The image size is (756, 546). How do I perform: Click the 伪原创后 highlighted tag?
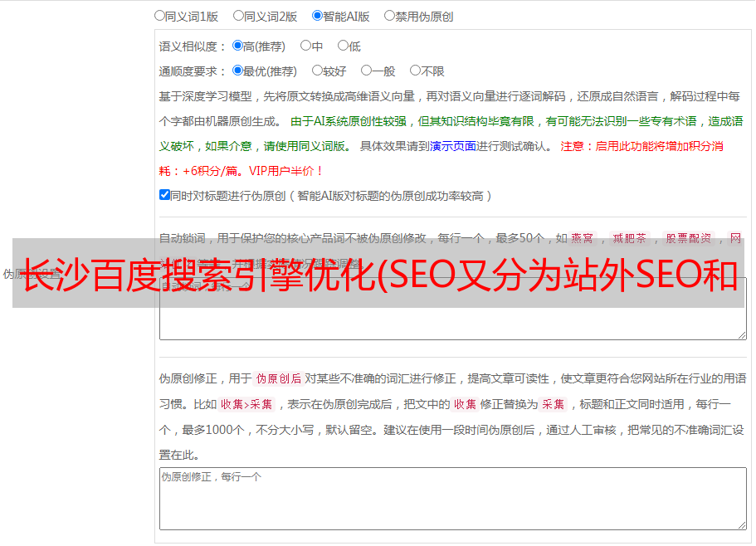click(279, 378)
